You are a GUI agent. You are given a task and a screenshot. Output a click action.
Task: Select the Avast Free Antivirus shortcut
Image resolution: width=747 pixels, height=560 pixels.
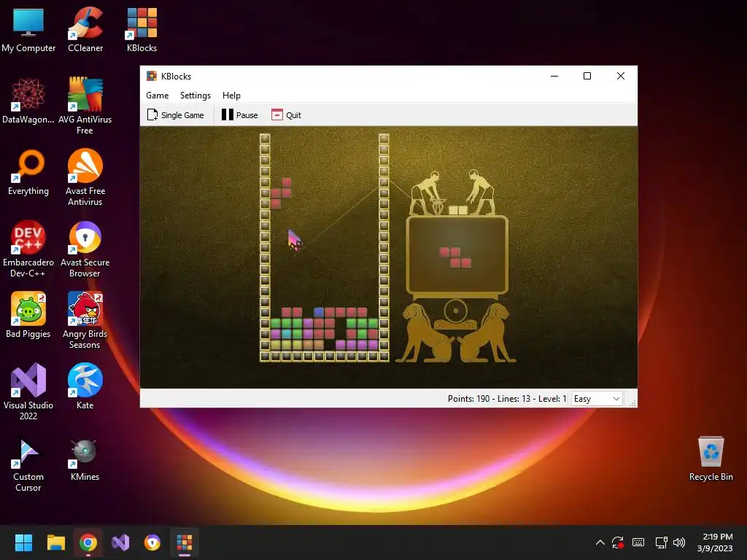pos(85,177)
